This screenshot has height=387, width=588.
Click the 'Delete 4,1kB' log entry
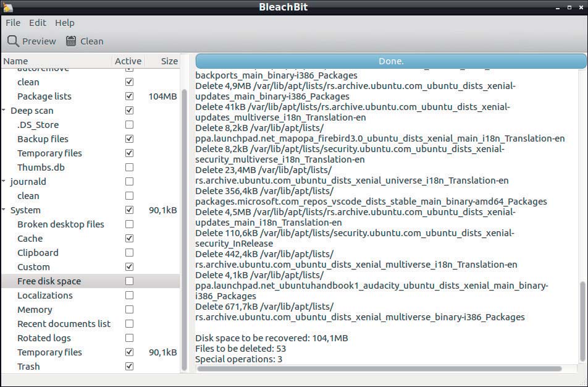pos(372,286)
